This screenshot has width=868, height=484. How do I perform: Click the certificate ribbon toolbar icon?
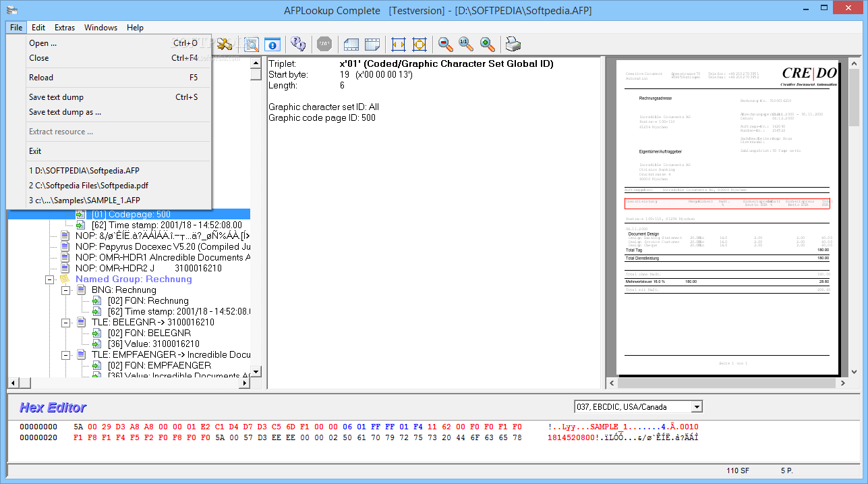pos(225,45)
